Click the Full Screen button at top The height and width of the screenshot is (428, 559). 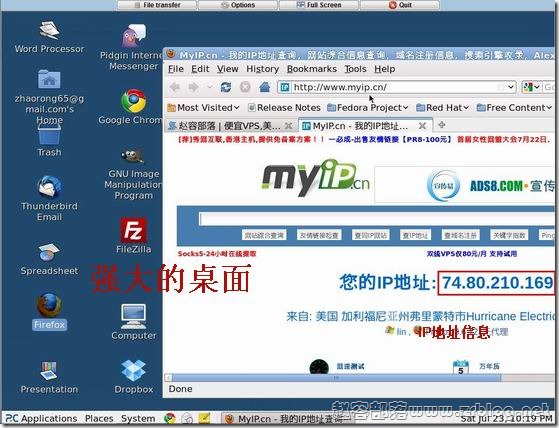point(319,5)
